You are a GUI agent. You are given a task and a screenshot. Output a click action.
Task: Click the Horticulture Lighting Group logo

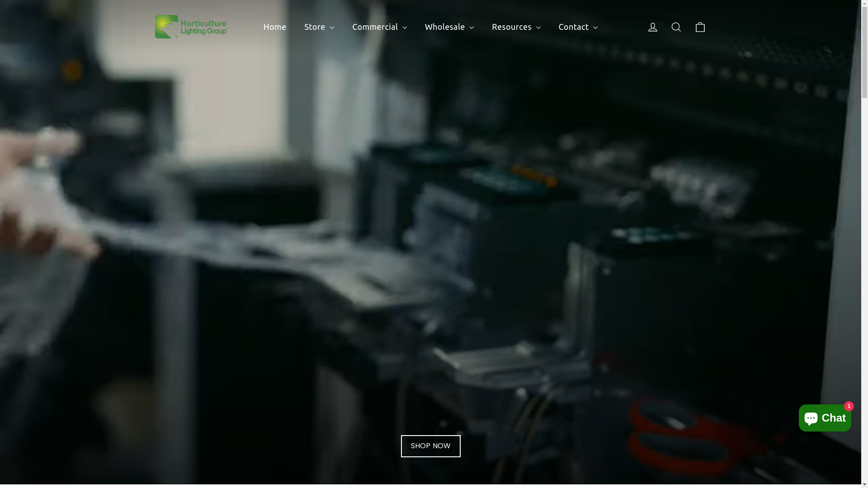(x=191, y=27)
